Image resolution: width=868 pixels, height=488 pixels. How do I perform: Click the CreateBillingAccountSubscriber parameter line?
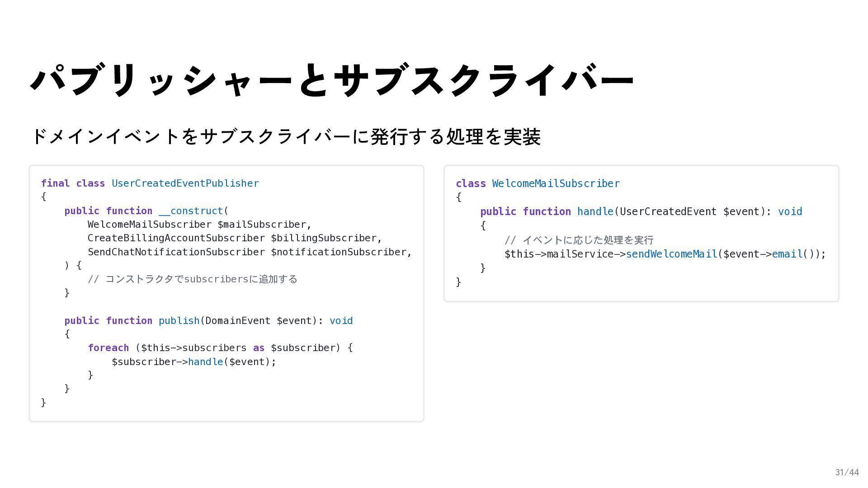[234, 238]
